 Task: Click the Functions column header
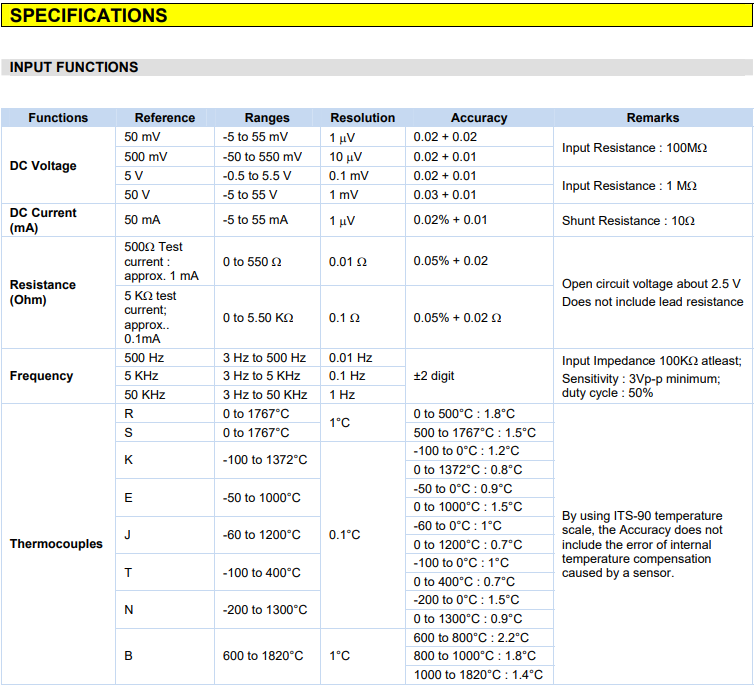[x=58, y=118]
